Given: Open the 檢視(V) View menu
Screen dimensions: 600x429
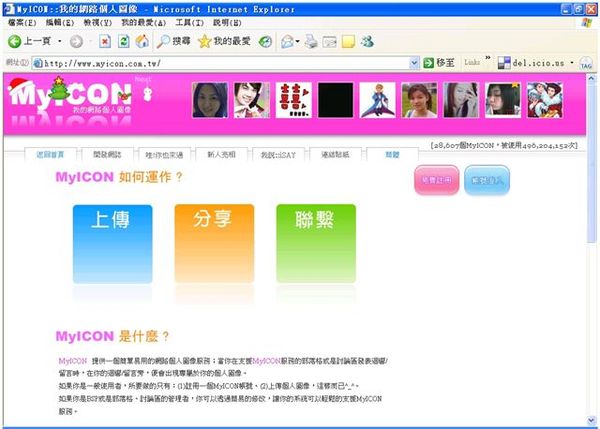Looking at the screenshot, I should tap(98, 23).
